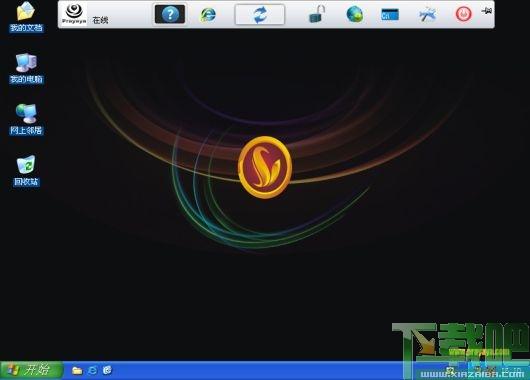
Task: Launch Internet Explorer from the top toolbar
Action: (x=208, y=15)
